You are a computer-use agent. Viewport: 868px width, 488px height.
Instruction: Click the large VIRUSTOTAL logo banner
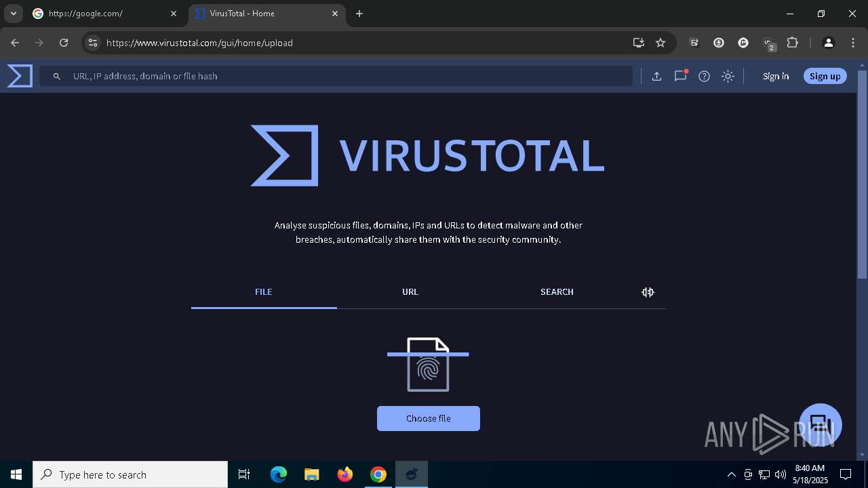[x=427, y=155]
